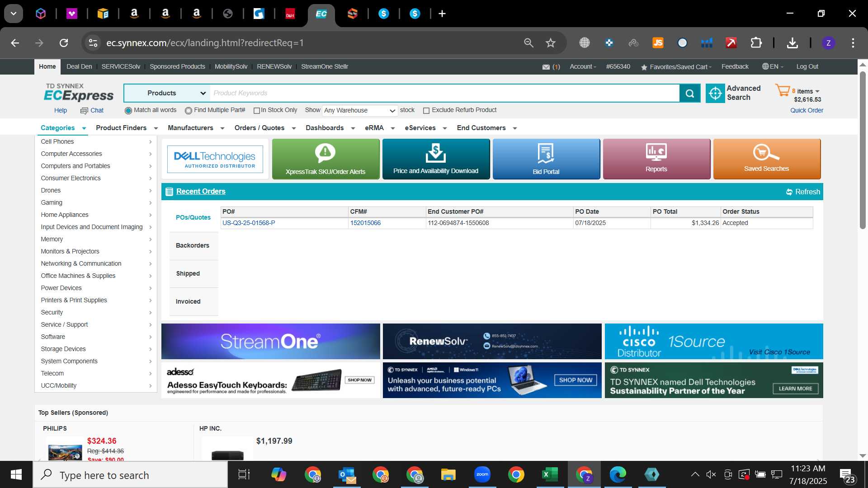Viewport: 868px width, 488px height.
Task: Open the StreamOne banner
Action: [271, 342]
